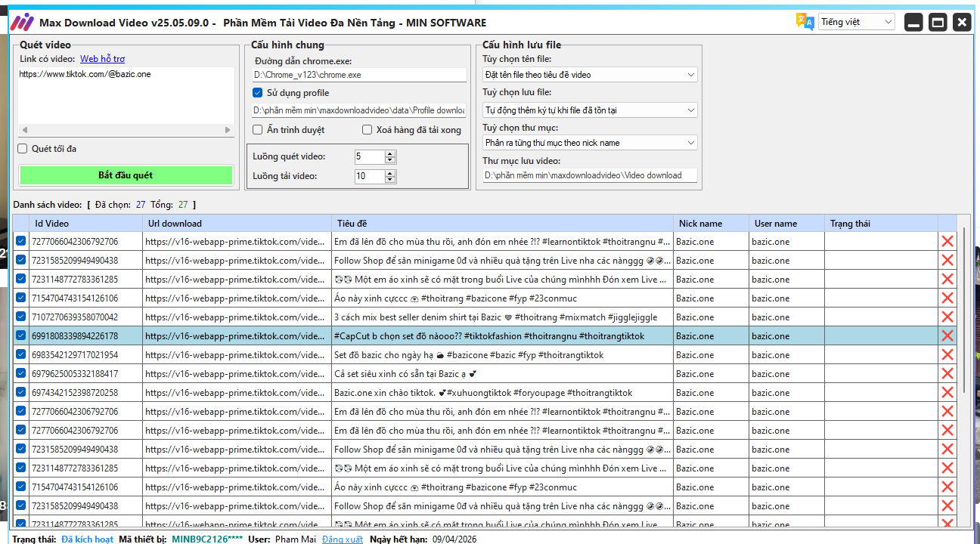
Task: Remove video 6991808339894226178 using red X icon
Action: 947,336
